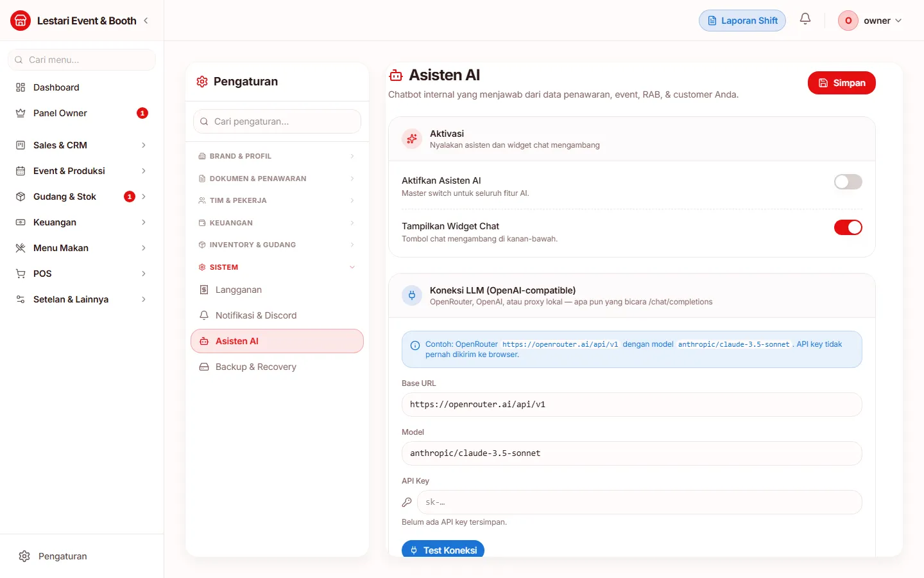The width and height of the screenshot is (924, 578).
Task: Click the Gudang & Stok box icon
Action: click(21, 197)
